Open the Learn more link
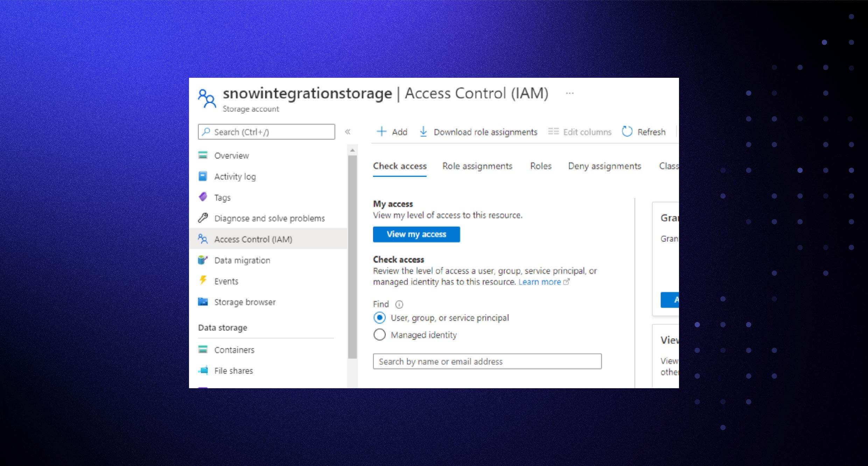This screenshot has height=466, width=868. point(541,282)
